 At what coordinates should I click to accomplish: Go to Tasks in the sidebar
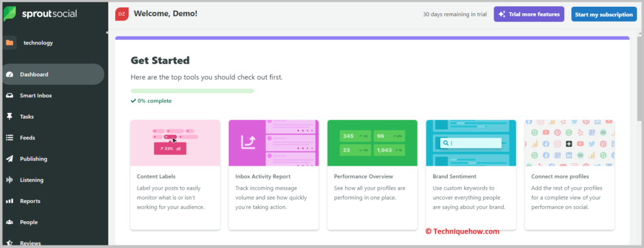click(26, 117)
